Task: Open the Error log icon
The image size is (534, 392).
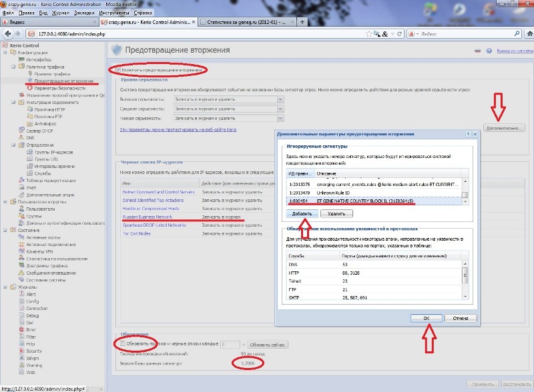Action: click(x=21, y=329)
